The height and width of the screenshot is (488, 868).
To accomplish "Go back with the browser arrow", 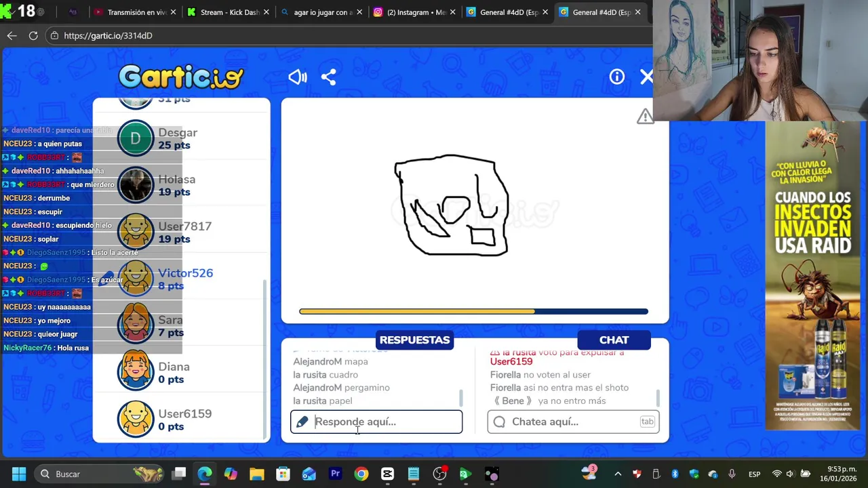I will [x=12, y=35].
